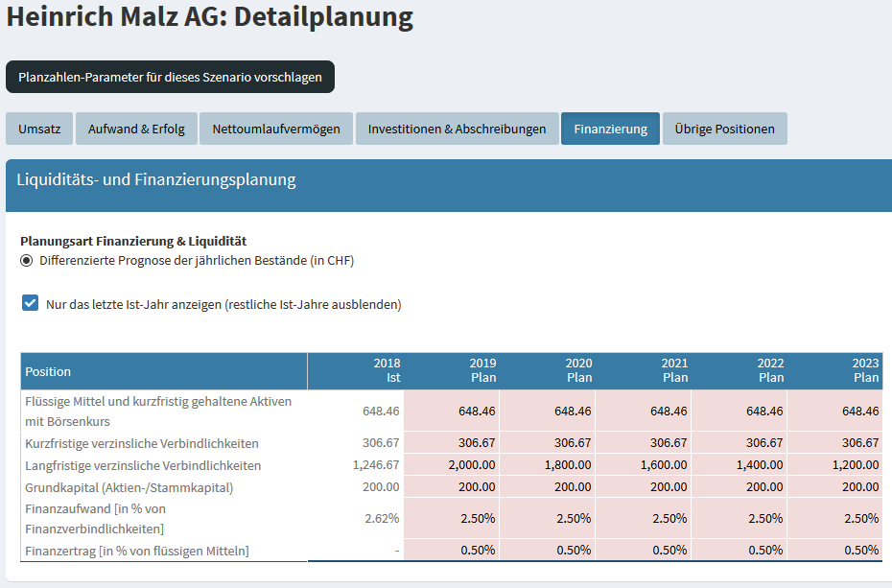892x588 pixels.
Task: Edit the 1,400.00 Langfristige Verbindlichkeiten value
Action: pyautogui.click(x=739, y=464)
